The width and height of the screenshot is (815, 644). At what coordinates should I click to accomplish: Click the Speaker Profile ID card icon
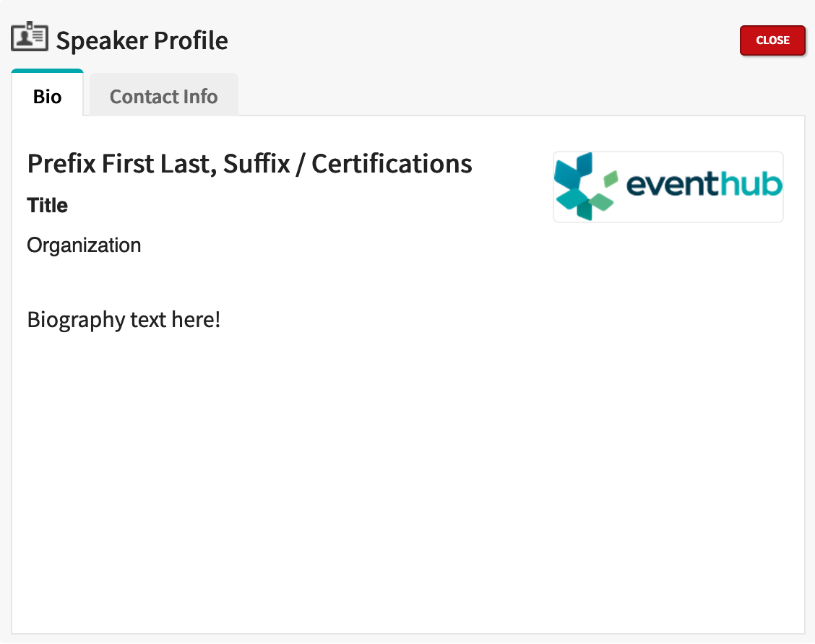coord(30,37)
